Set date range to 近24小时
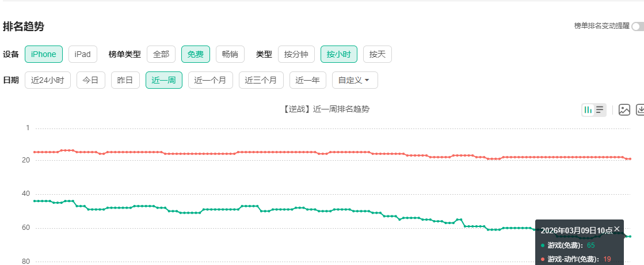644x265 pixels. pos(48,80)
